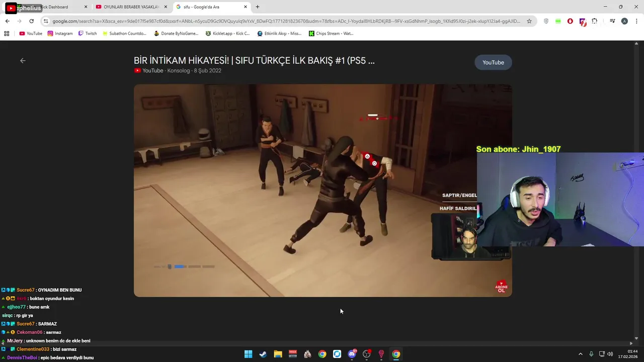
Task: Open File Explorer from the taskbar
Action: [x=278, y=354]
